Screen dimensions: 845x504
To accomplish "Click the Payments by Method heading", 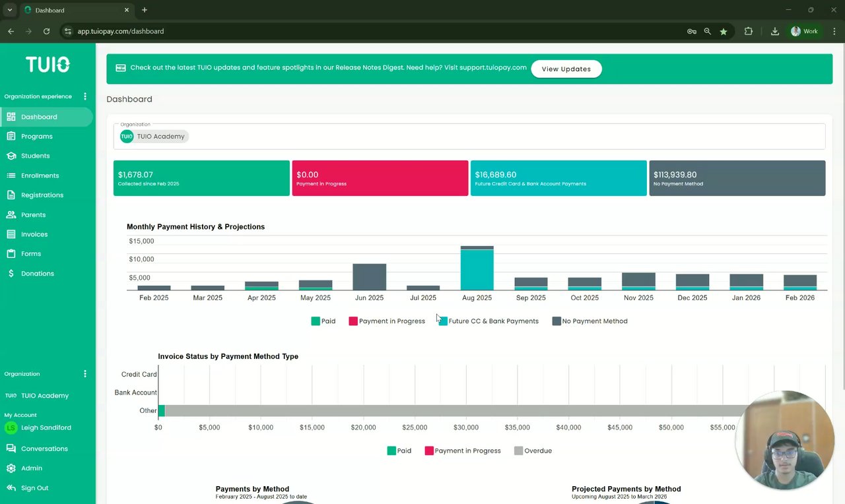I will (252, 489).
